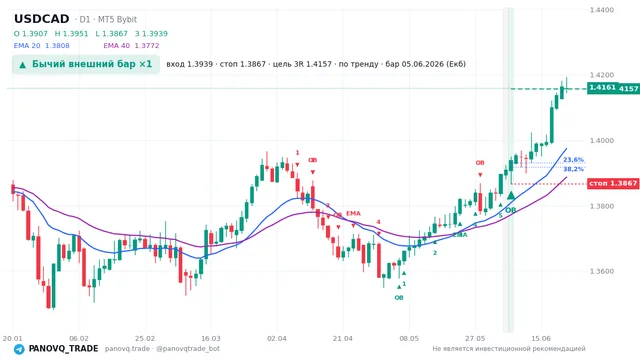This screenshot has width=640, height=360.
Task: Open the Бычий внешний бар ×1 badge
Action: click(86, 64)
